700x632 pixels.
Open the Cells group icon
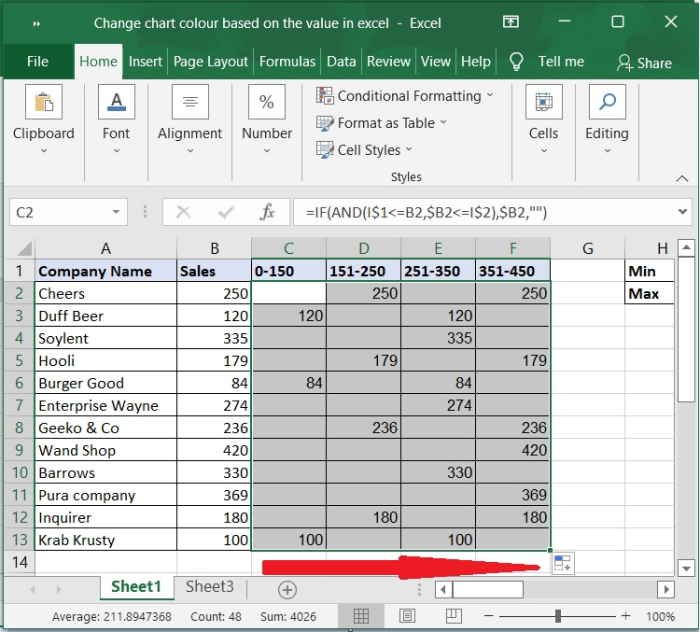point(543,103)
